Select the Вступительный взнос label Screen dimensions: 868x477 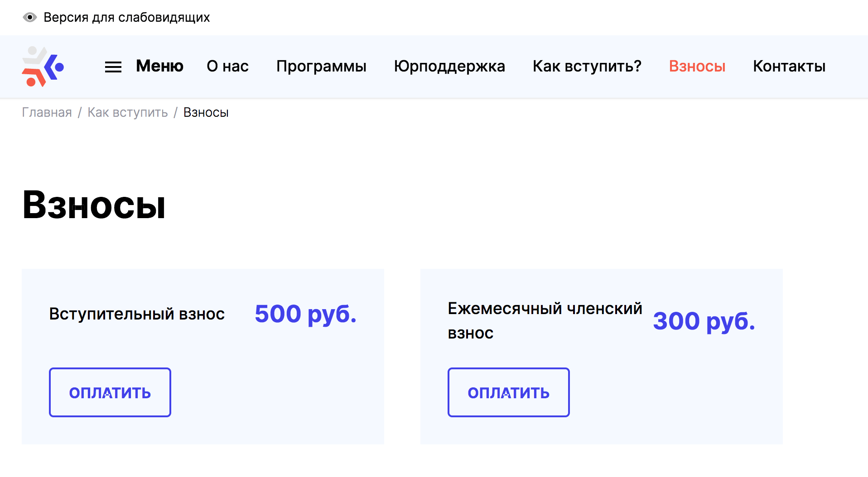[137, 314]
